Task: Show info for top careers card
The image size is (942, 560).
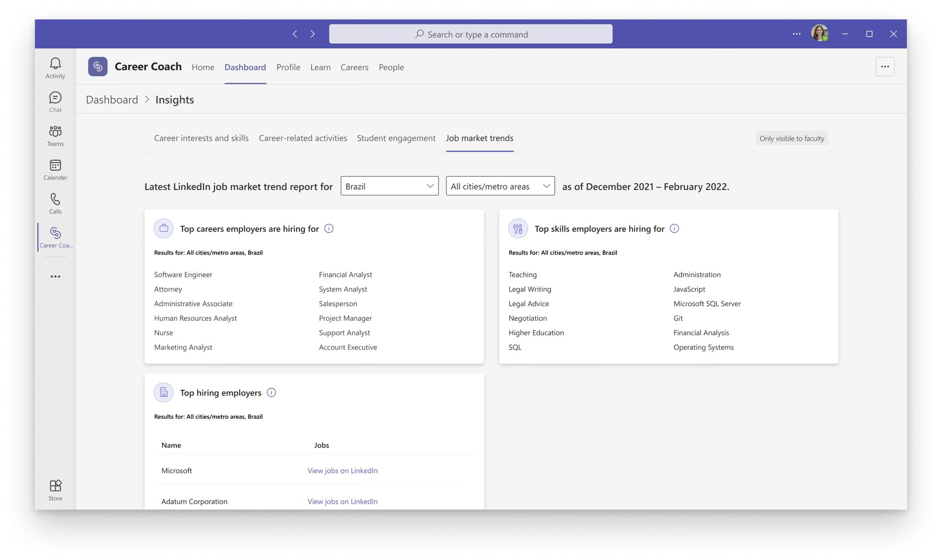Action: click(x=329, y=228)
